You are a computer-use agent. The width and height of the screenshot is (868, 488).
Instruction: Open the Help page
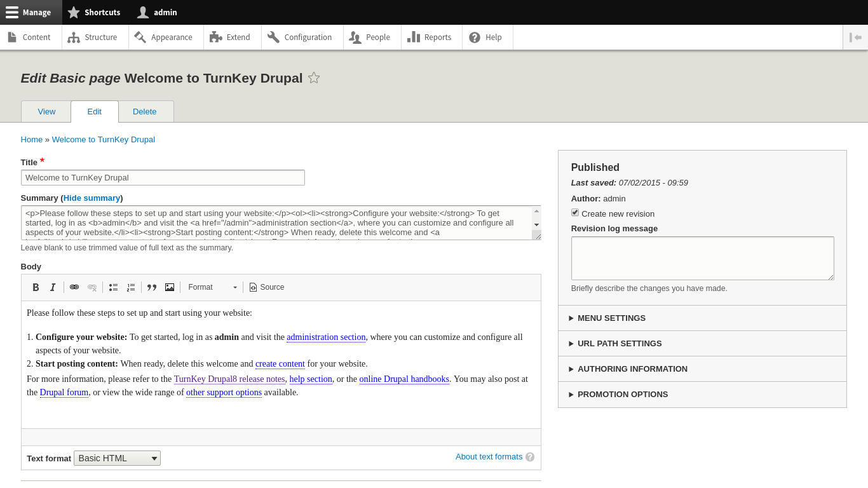tap(488, 37)
